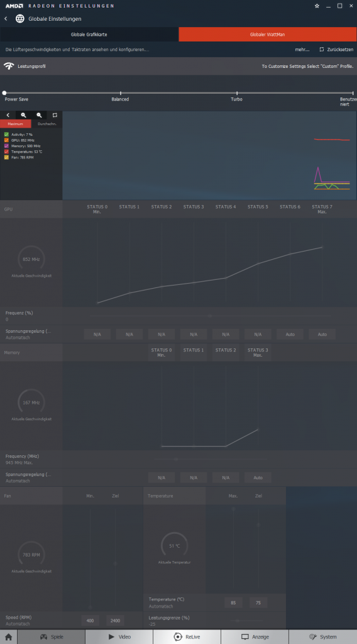Click the 167 MHz memory speed gauge
Screen dimensions: 357x644
[31, 402]
